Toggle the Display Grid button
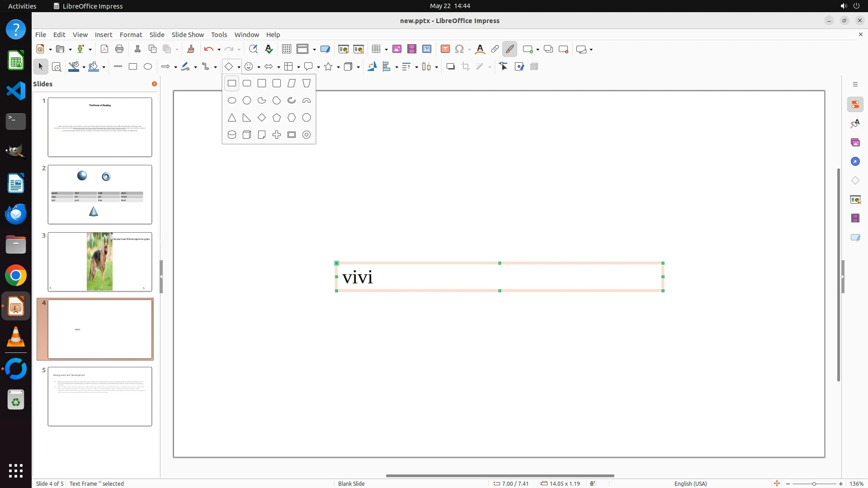 point(286,49)
